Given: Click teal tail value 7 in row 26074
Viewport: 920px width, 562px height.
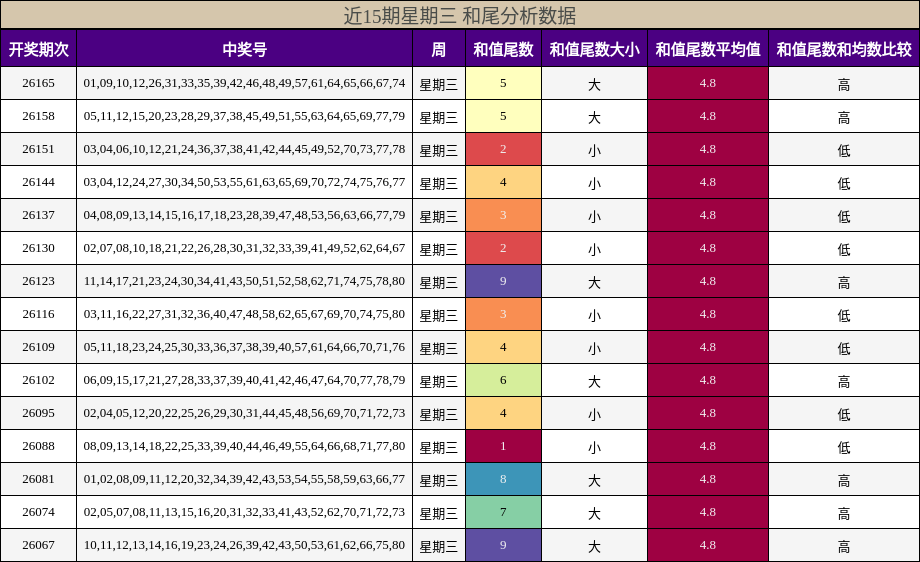Looking at the screenshot, I should pos(503,512).
